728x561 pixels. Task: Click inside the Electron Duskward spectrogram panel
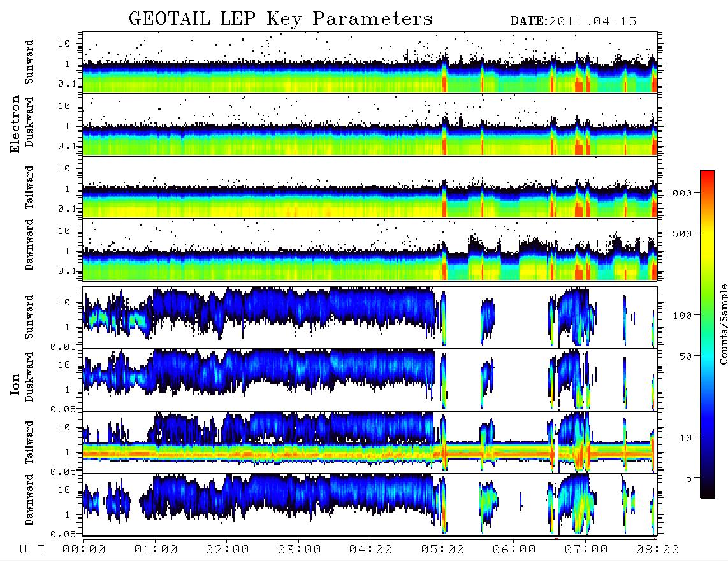[370, 124]
